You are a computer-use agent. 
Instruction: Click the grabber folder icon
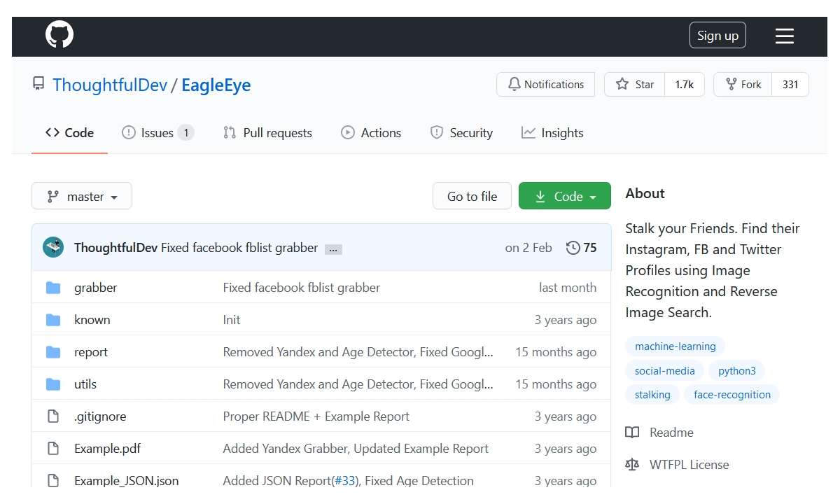tap(53, 288)
